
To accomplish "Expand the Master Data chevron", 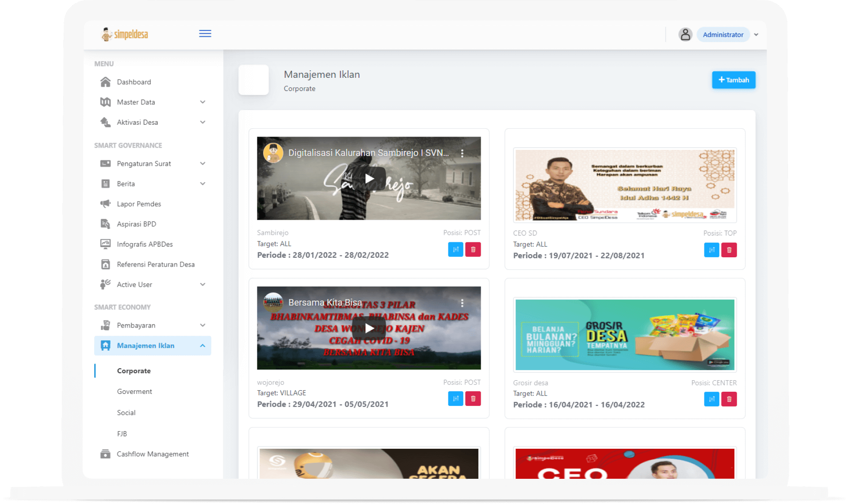I will click(203, 102).
